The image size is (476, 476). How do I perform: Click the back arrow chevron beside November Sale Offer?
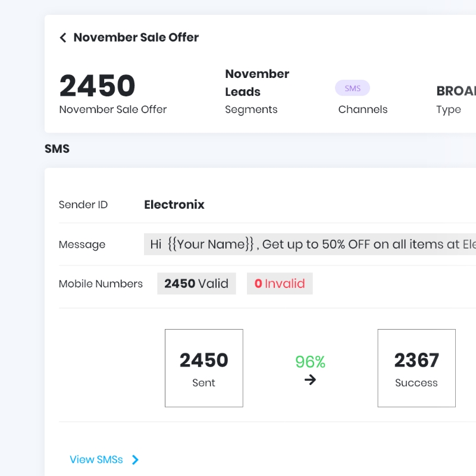tap(63, 37)
